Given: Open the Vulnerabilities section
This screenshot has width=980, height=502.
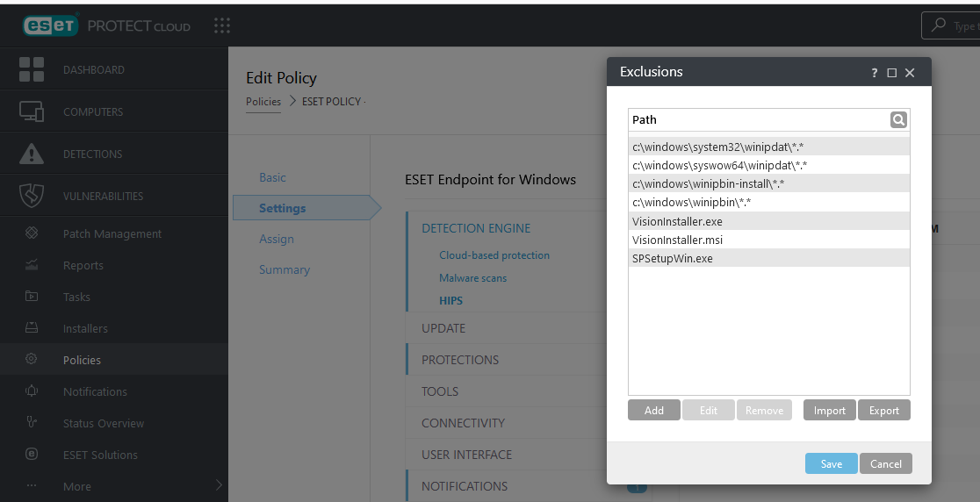Looking at the screenshot, I should point(103,196).
